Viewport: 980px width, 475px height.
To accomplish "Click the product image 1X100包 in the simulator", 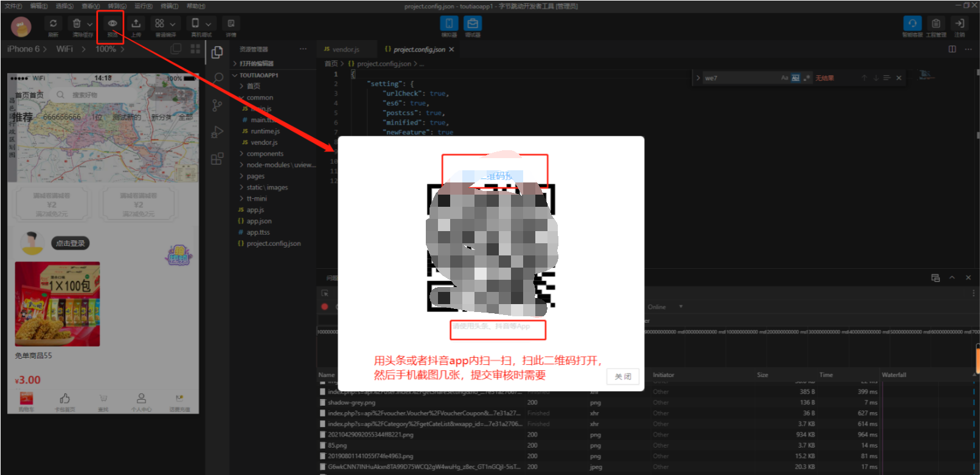I will pyautogui.click(x=57, y=304).
